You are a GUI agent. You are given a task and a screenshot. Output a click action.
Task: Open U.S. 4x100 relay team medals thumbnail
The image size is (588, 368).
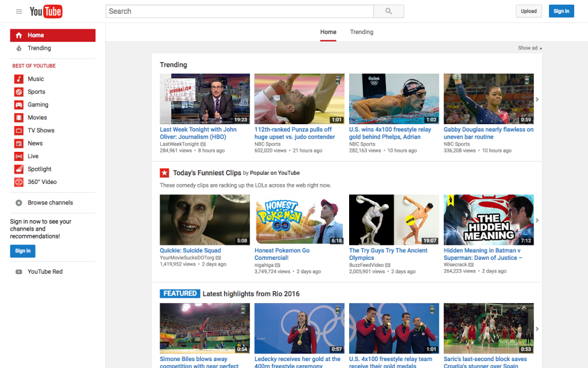coord(394,328)
